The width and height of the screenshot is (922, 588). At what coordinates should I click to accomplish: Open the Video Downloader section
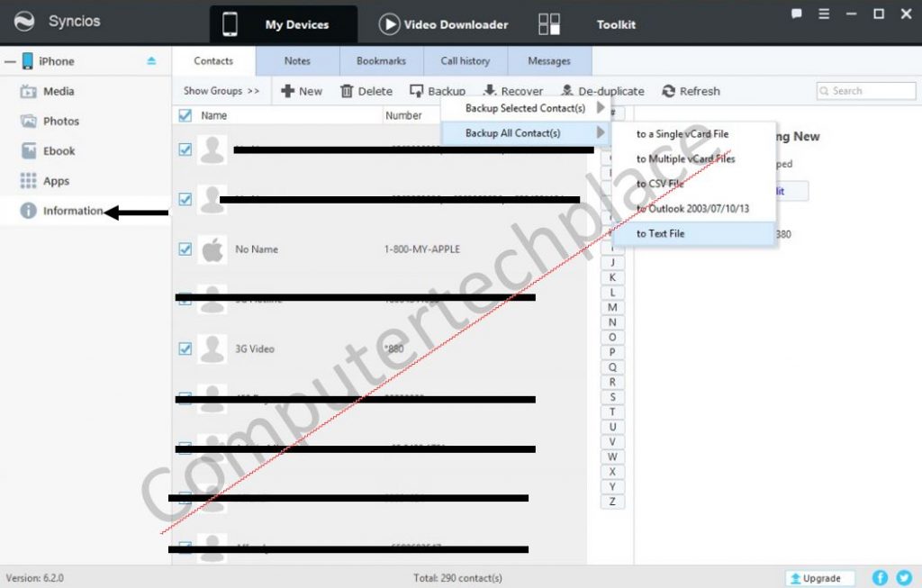tap(443, 24)
